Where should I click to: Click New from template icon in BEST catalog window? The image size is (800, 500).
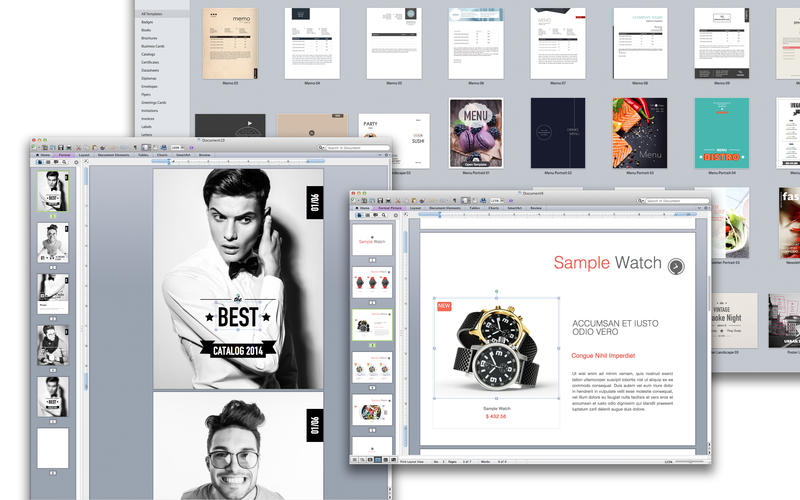pyautogui.click(x=45, y=147)
